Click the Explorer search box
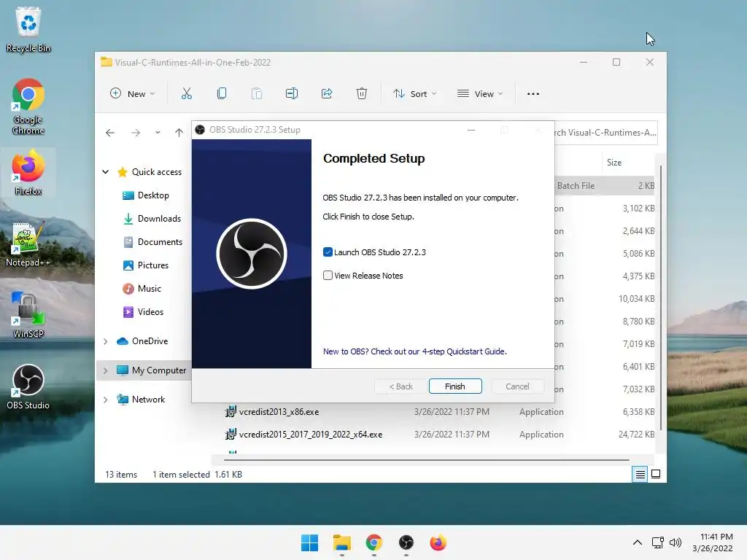The width and height of the screenshot is (747, 560). 605,133
